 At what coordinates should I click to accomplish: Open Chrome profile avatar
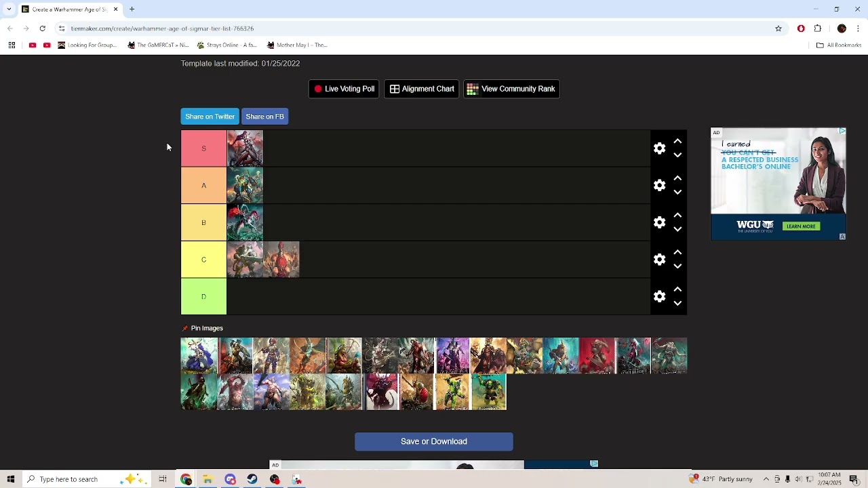coord(842,28)
